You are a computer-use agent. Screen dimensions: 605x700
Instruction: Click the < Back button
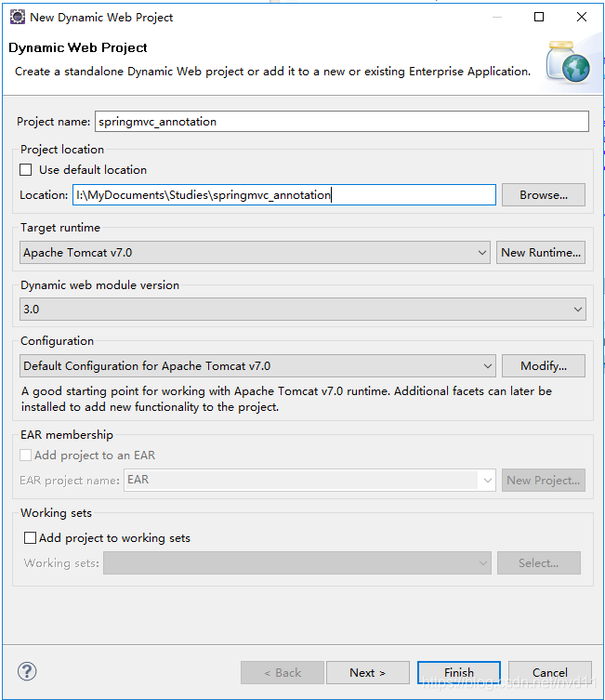coord(283,672)
